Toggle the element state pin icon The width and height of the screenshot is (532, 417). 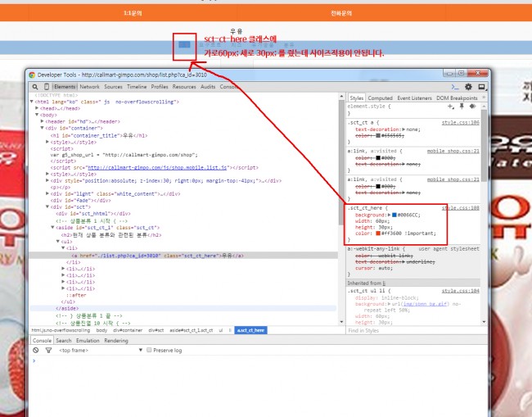(x=462, y=107)
